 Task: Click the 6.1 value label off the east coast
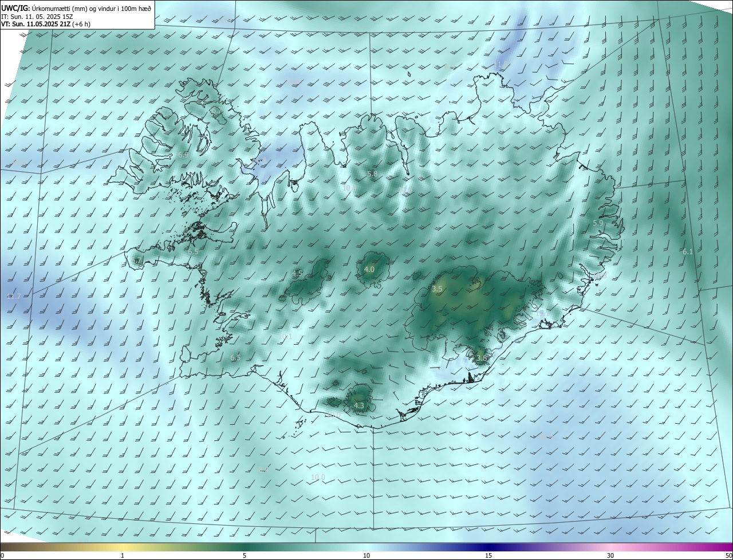[688, 252]
